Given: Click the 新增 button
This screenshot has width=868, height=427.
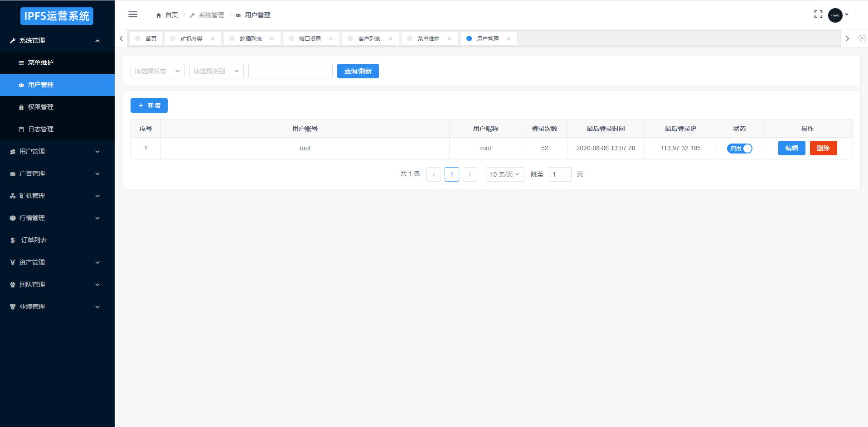Looking at the screenshot, I should tap(149, 106).
